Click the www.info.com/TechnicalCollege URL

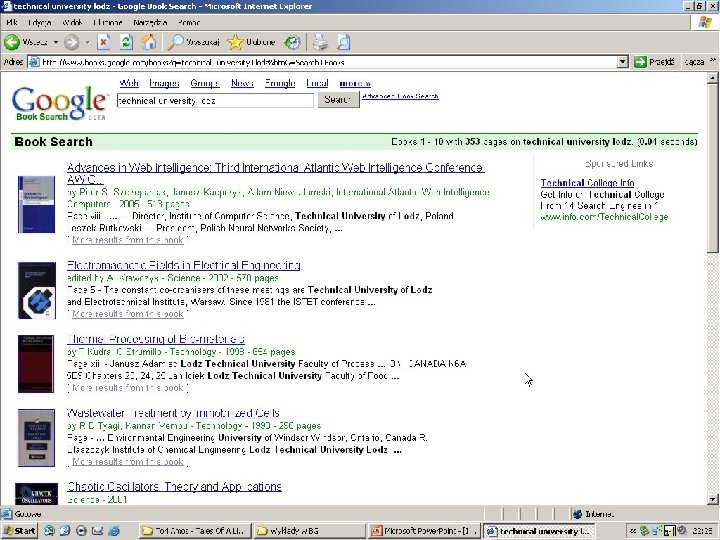[x=604, y=217]
